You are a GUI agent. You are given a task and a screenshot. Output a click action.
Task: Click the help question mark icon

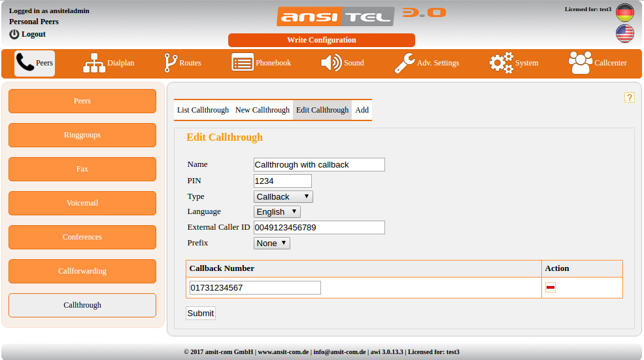click(x=630, y=98)
